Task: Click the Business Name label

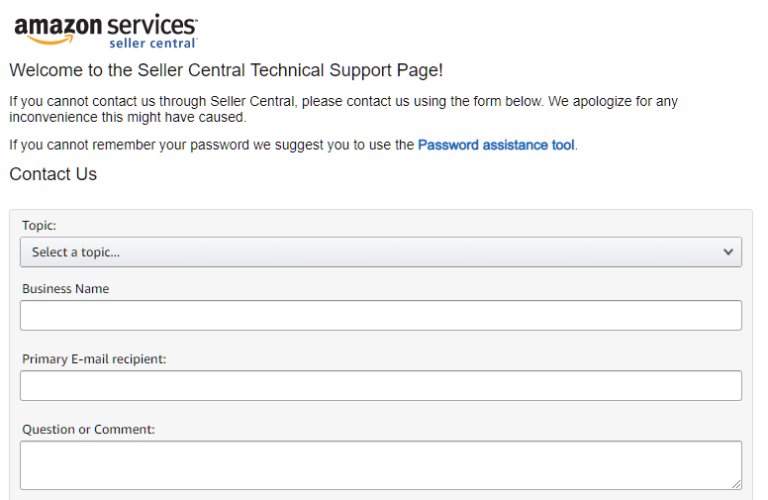Action: coord(66,289)
